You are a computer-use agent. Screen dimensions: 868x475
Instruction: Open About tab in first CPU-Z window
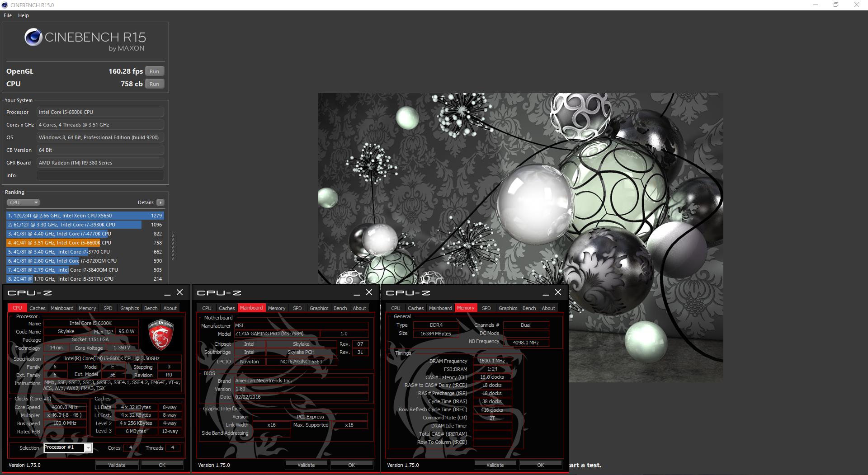coord(170,308)
